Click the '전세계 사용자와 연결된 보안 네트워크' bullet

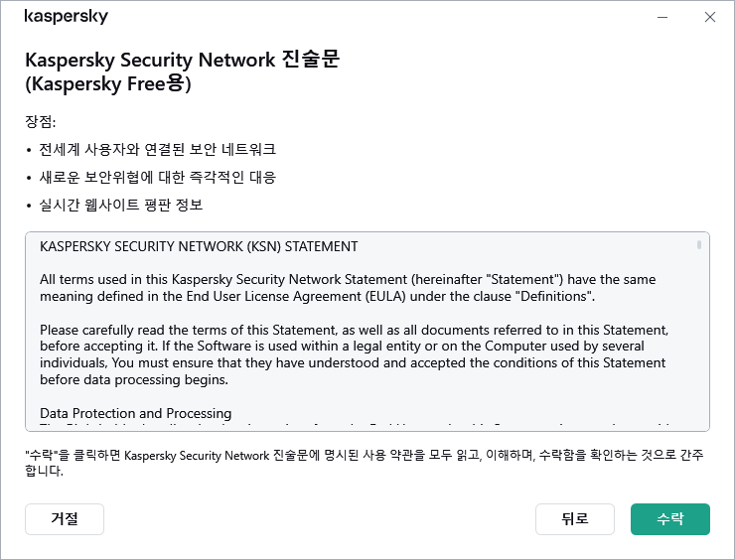point(157,150)
